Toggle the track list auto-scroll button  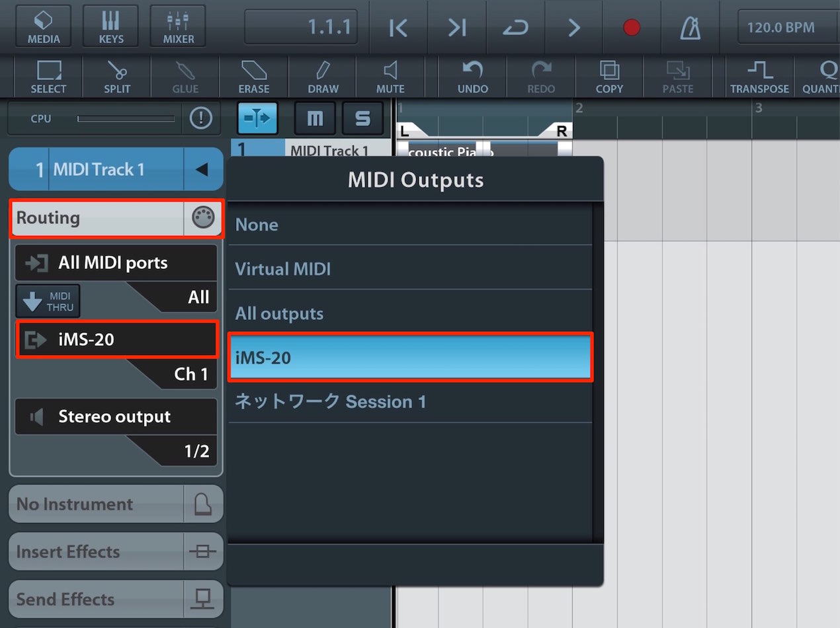[x=257, y=118]
